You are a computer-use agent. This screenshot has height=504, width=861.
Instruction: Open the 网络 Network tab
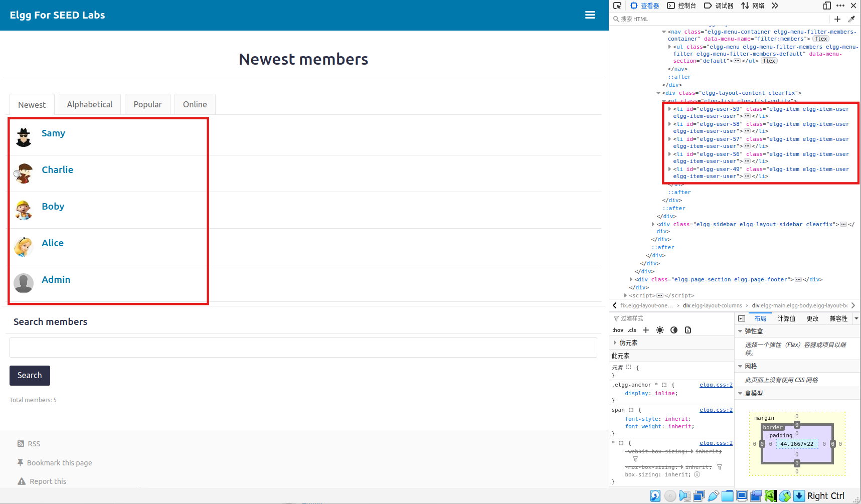(x=753, y=6)
